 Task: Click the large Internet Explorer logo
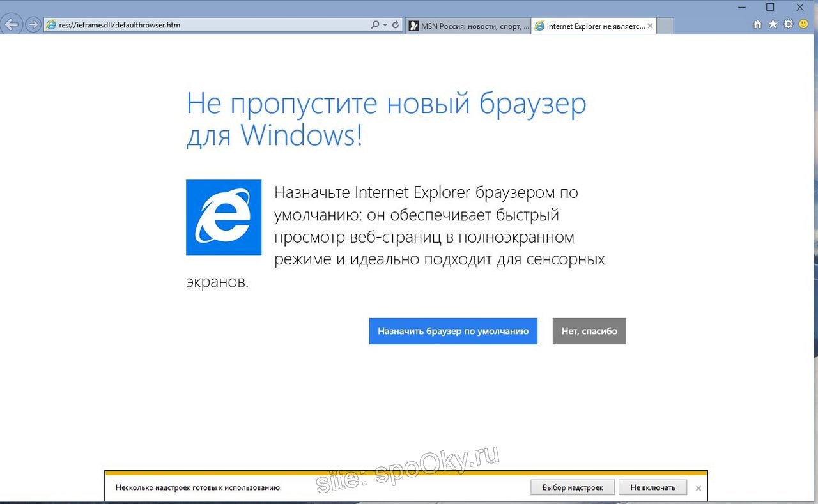tap(224, 217)
